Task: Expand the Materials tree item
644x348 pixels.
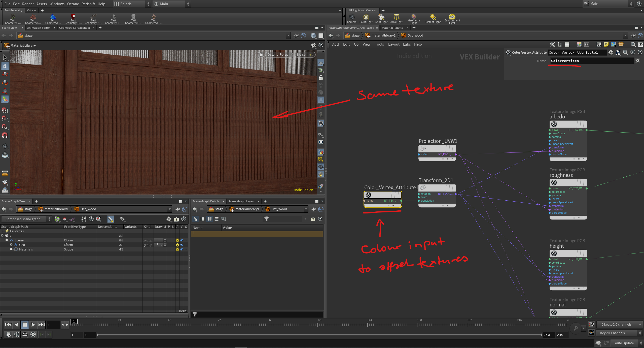Action: click(11, 249)
